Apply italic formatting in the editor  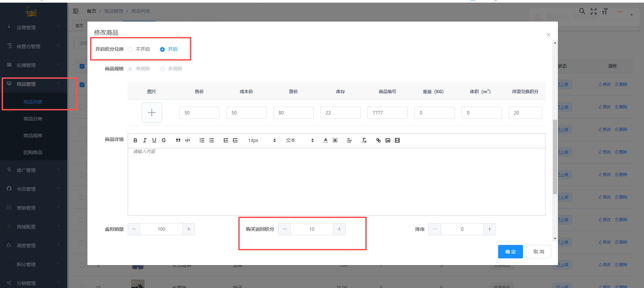click(145, 140)
